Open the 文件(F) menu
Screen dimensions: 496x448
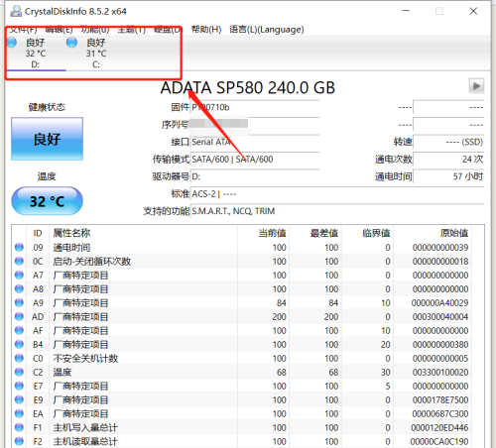[23, 30]
